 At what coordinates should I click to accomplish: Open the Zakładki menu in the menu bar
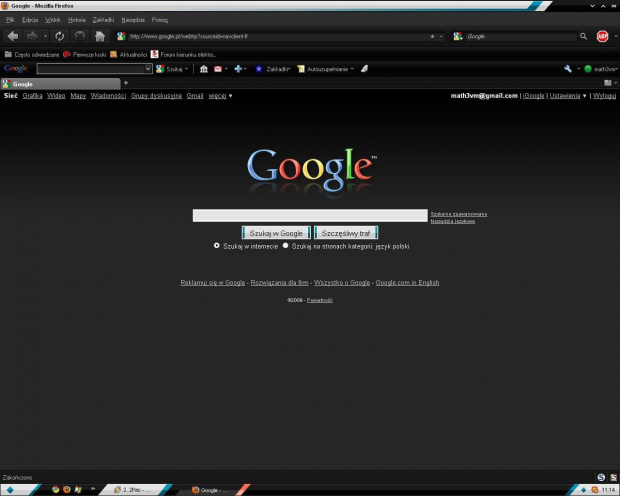[x=103, y=20]
